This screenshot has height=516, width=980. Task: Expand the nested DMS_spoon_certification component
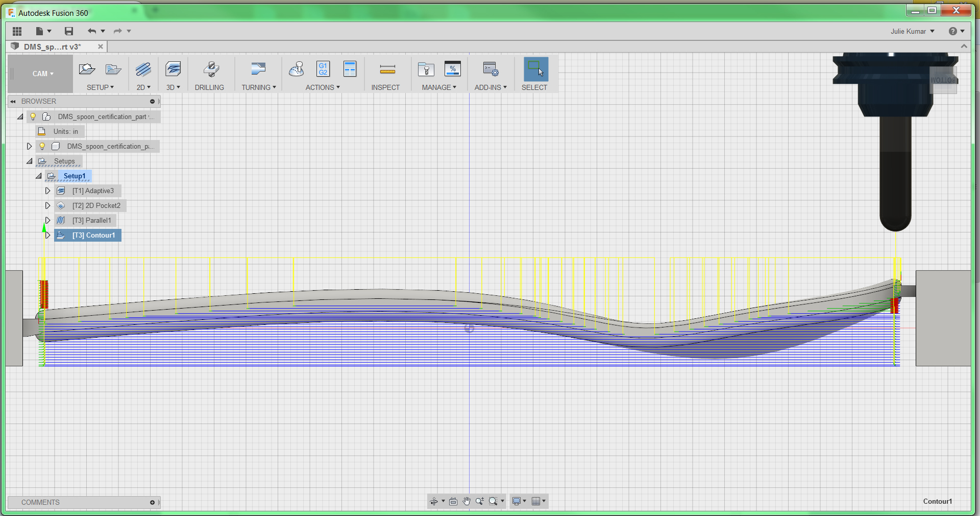[30, 146]
